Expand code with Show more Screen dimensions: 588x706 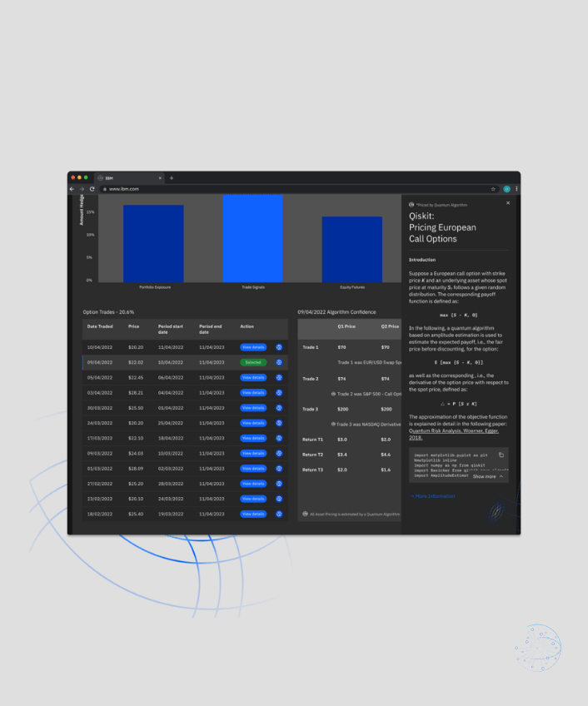pos(487,476)
